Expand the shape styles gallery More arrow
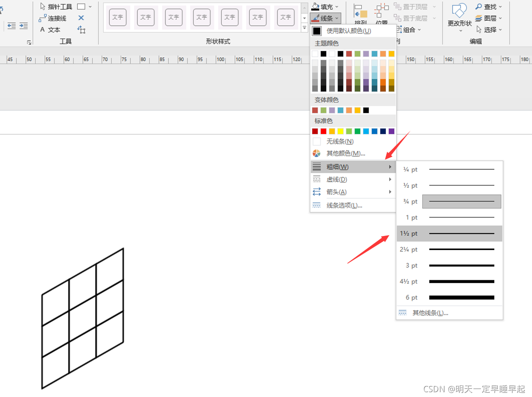 304,28
